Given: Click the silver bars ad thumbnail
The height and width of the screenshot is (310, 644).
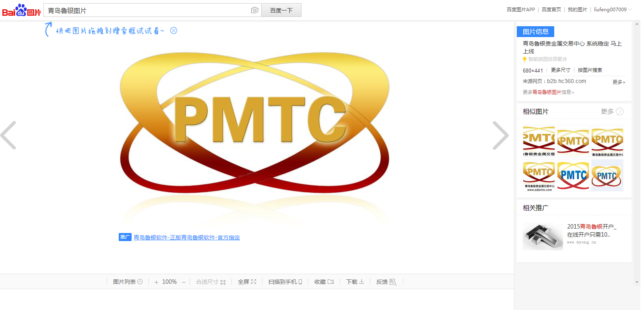Looking at the screenshot, I should (x=543, y=237).
